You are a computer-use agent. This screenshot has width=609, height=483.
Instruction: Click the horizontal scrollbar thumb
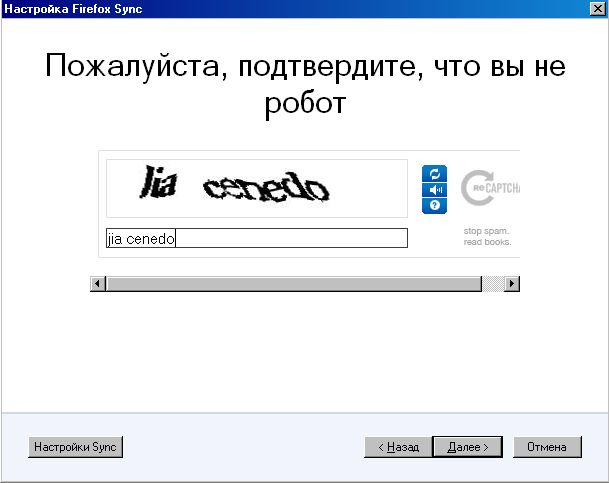pyautogui.click(x=294, y=284)
